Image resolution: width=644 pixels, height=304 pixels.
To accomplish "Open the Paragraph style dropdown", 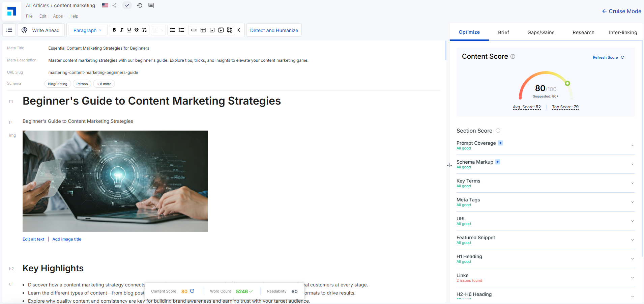I will pos(87,30).
